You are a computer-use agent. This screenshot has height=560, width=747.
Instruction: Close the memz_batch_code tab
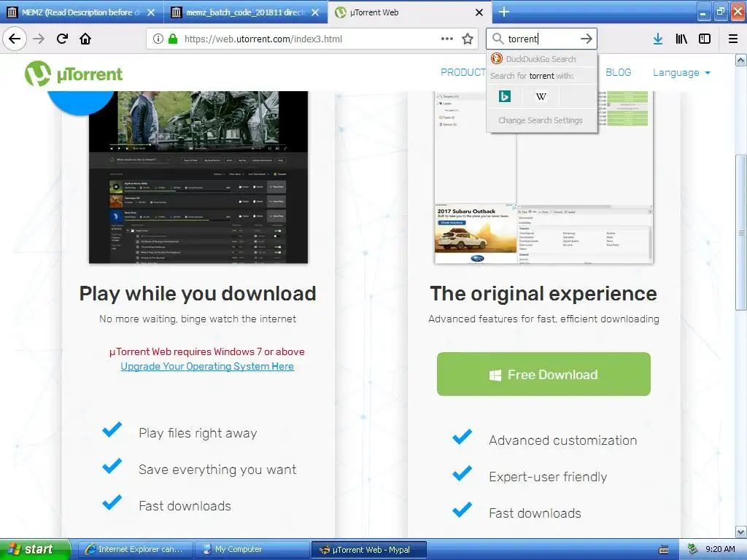coord(315,12)
